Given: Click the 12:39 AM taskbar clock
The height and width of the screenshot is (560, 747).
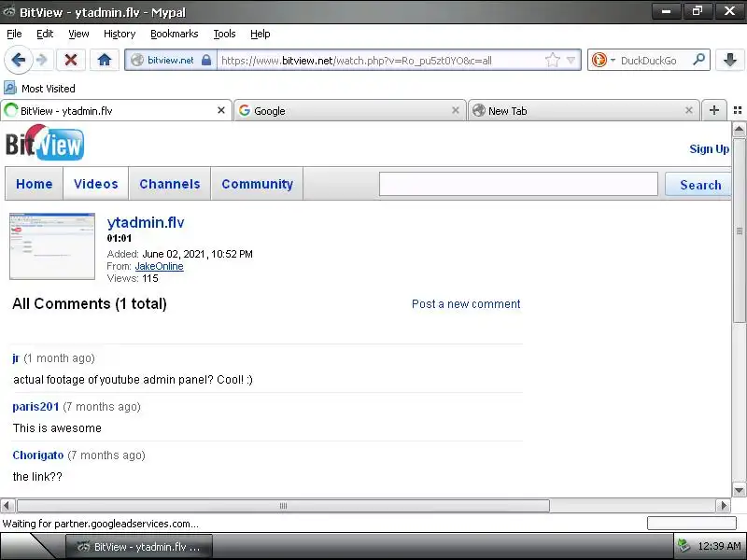Looking at the screenshot, I should tap(720, 546).
